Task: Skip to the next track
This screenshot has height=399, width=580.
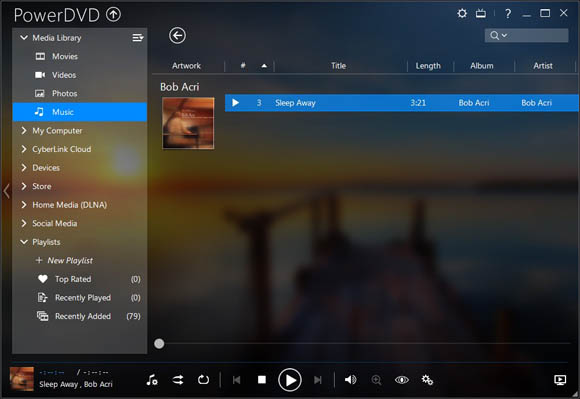Action: 318,380
